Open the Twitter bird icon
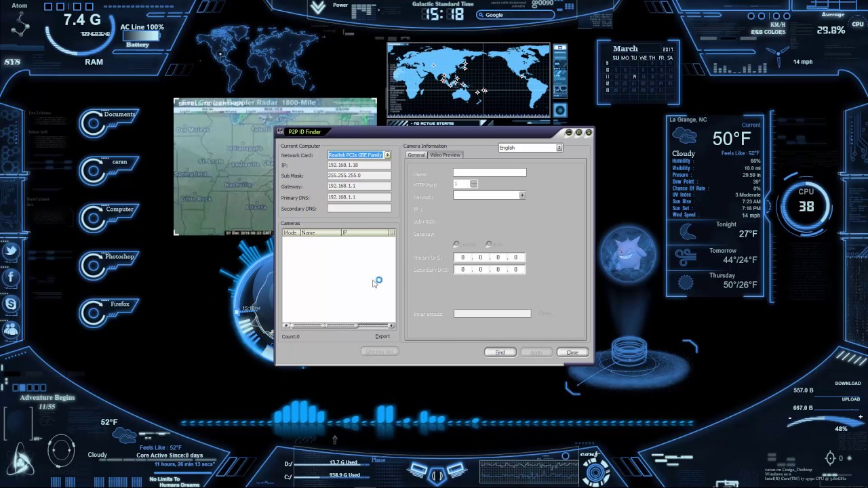 10,251
